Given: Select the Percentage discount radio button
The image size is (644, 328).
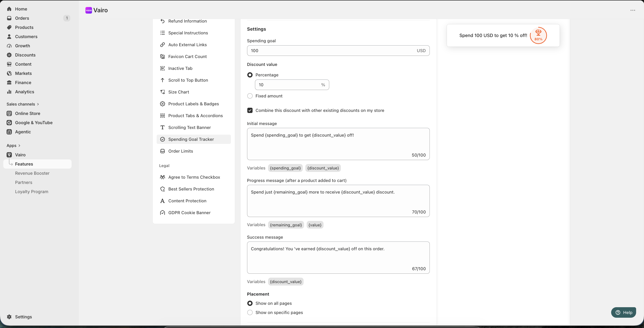Looking at the screenshot, I should (250, 75).
